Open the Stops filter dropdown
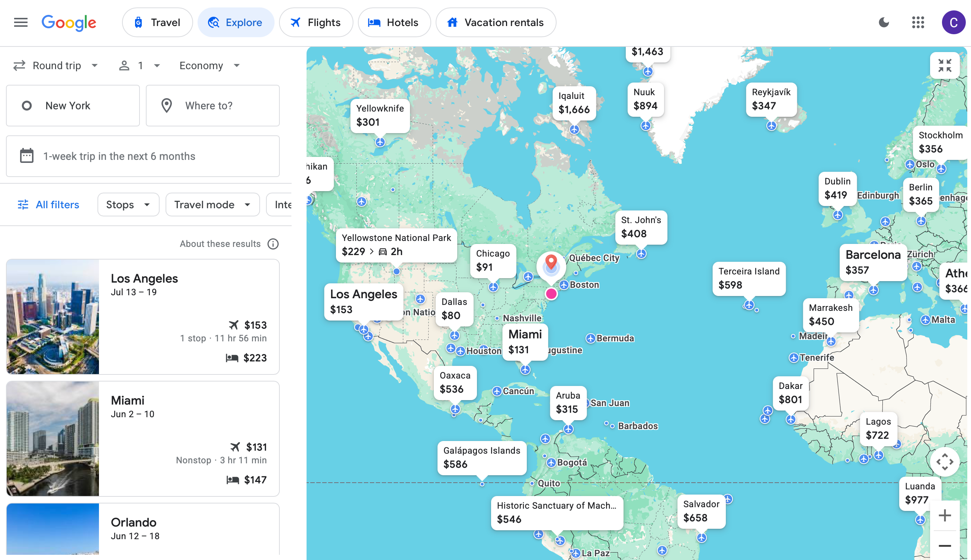This screenshot has height=560, width=971. coord(128,205)
